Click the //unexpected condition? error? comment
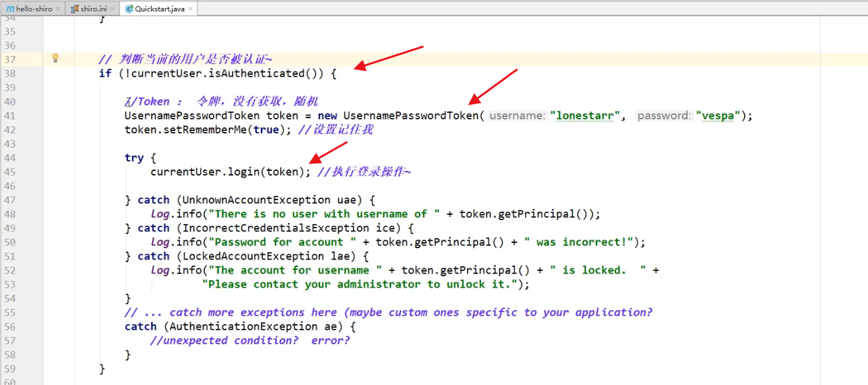Screen dimensions: 868x385 250,340
